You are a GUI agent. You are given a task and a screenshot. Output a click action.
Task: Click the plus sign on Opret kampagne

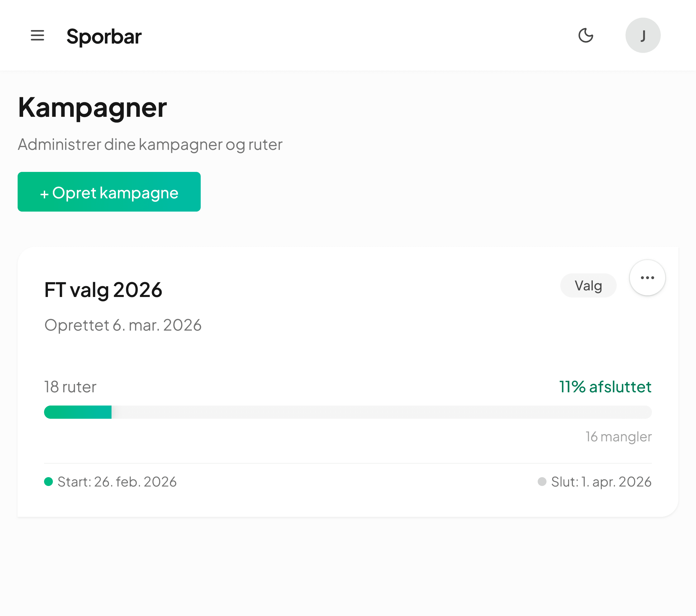click(x=46, y=193)
